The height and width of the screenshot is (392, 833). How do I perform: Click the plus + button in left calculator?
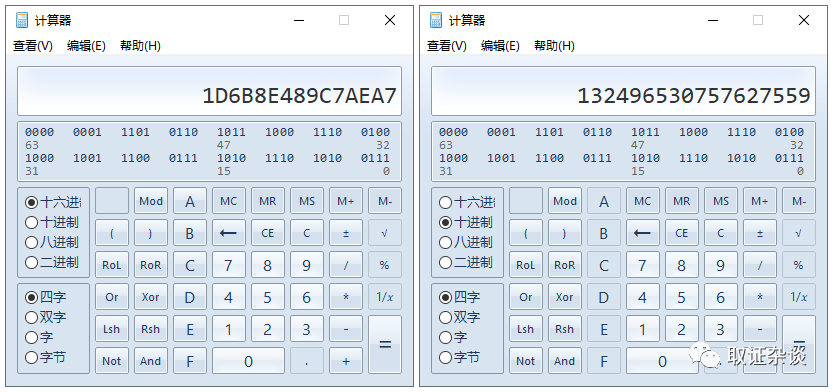click(x=346, y=361)
